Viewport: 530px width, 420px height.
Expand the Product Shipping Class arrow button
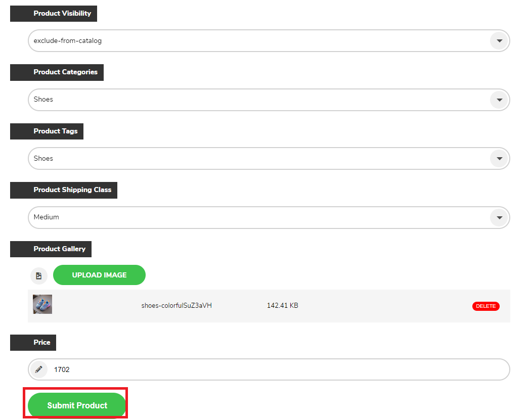tap(499, 218)
